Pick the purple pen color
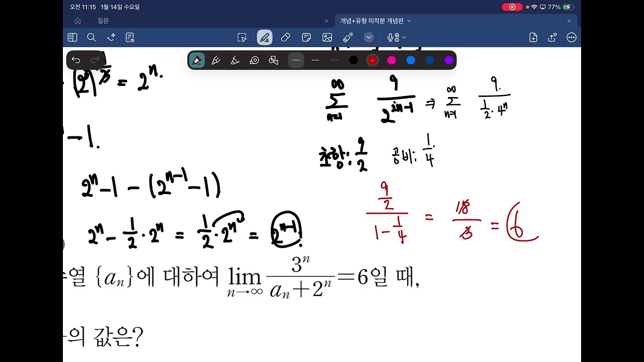 click(x=449, y=60)
